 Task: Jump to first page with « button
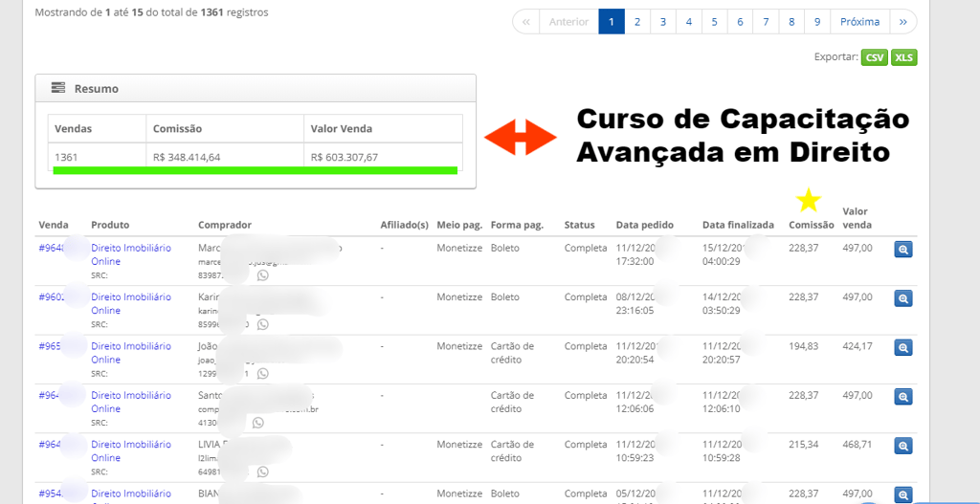pyautogui.click(x=525, y=22)
